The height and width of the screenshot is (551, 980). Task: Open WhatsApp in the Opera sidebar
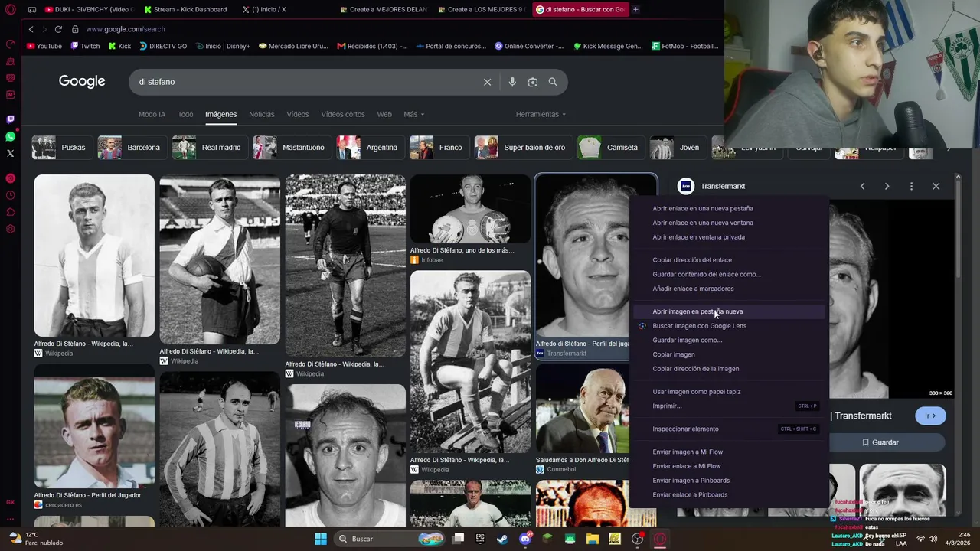click(x=11, y=136)
